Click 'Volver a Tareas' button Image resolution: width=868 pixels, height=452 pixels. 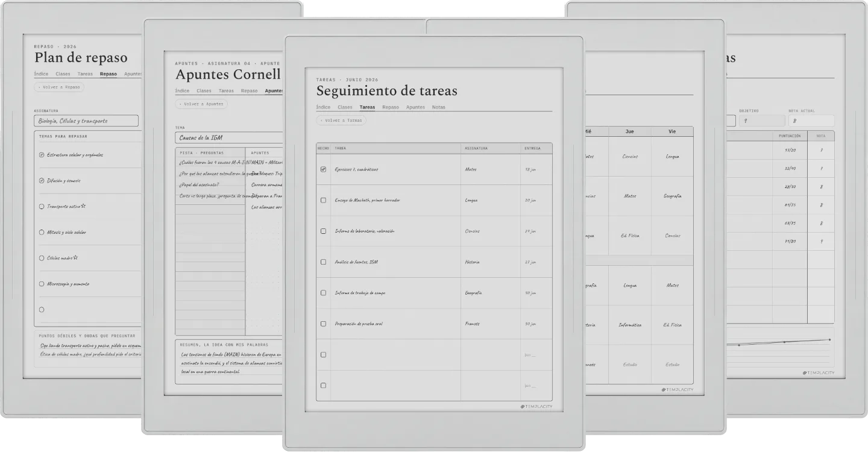341,121
